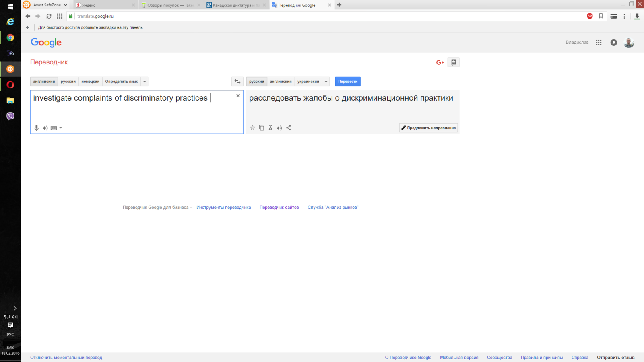This screenshot has width=644, height=362.
Task: Play audio of the Russian translation
Action: 279,128
